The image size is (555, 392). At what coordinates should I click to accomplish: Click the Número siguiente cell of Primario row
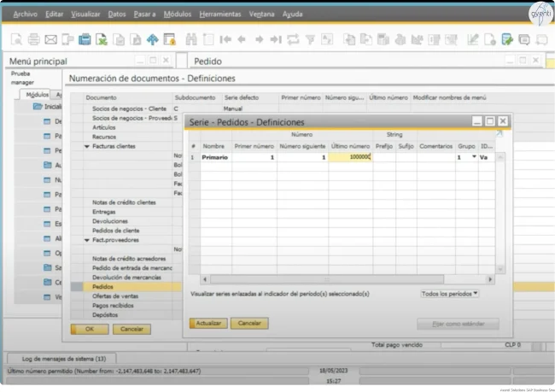coord(302,157)
